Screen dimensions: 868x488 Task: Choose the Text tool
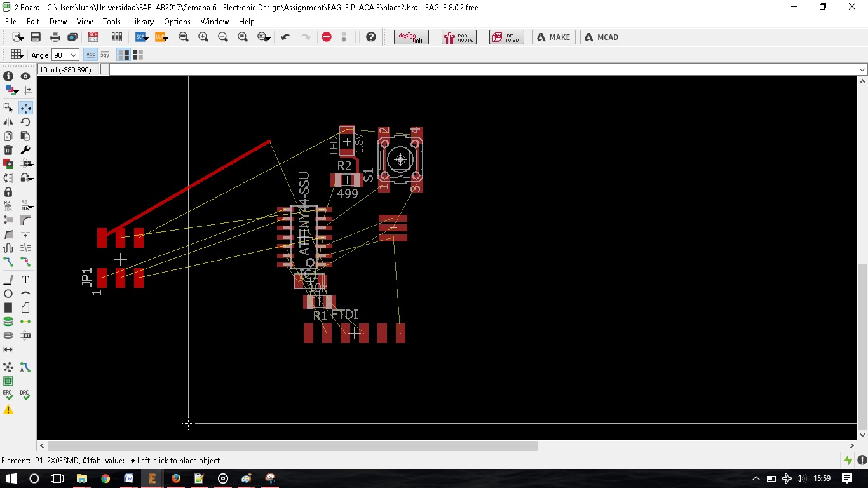click(25, 280)
